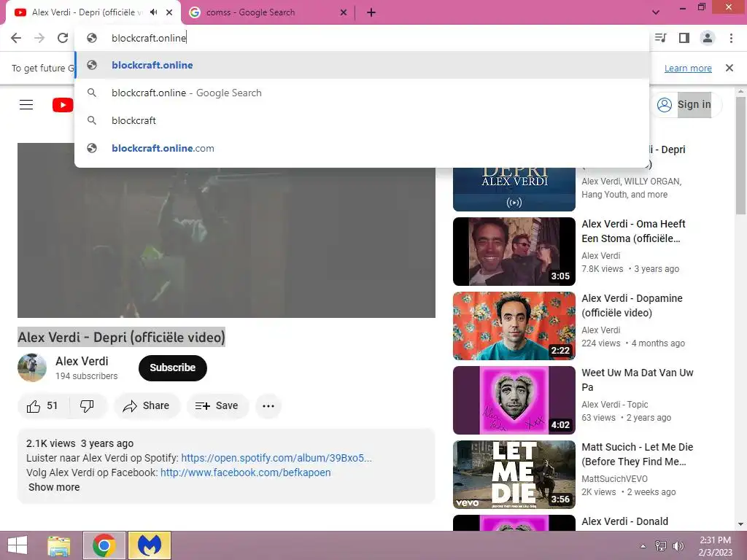The width and height of the screenshot is (747, 560).
Task: Open the network tray icon
Action: point(661,546)
